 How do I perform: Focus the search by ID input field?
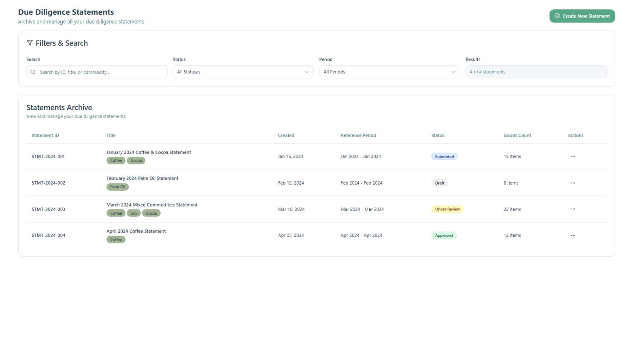pyautogui.click(x=101, y=72)
